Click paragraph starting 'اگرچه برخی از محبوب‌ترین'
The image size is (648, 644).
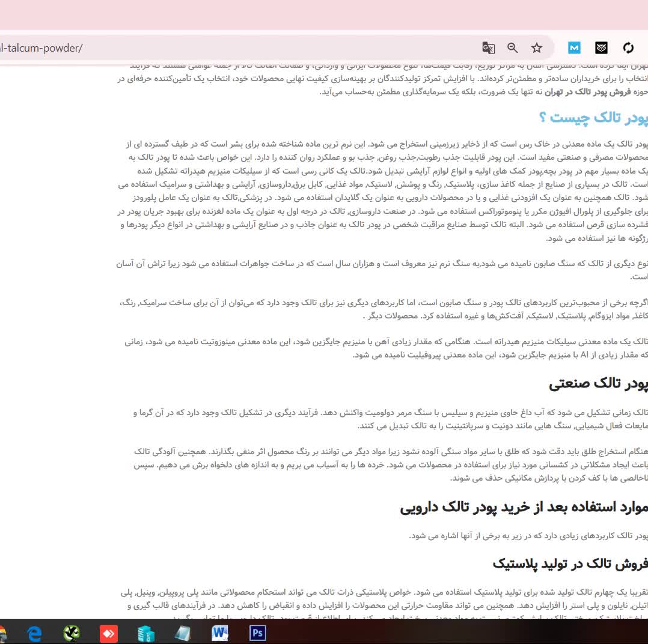pos(384,309)
